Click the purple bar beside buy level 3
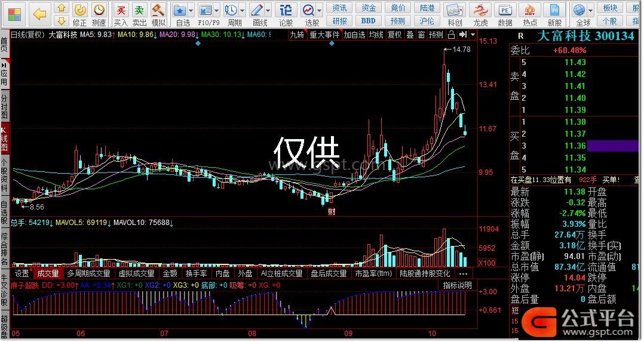 coord(612,146)
